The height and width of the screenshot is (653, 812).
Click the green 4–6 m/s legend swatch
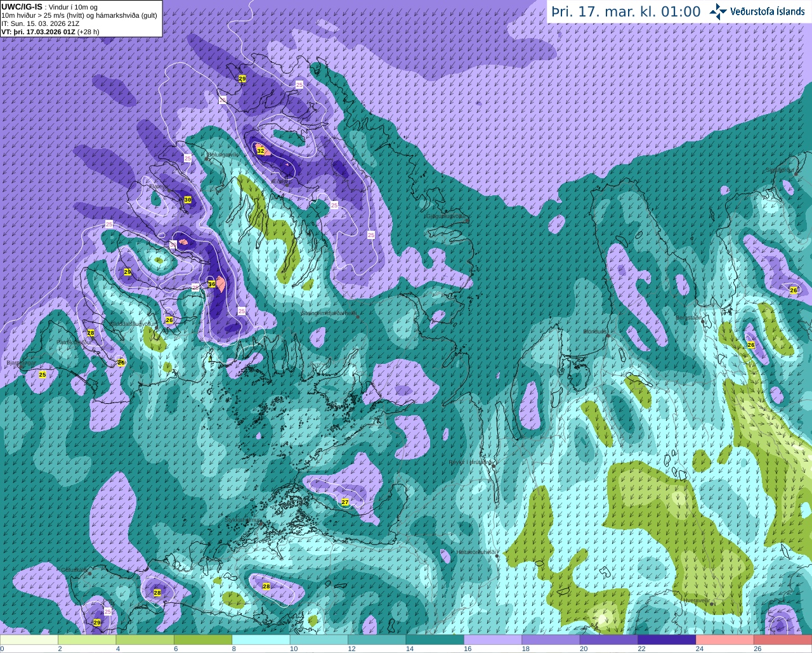[145, 640]
